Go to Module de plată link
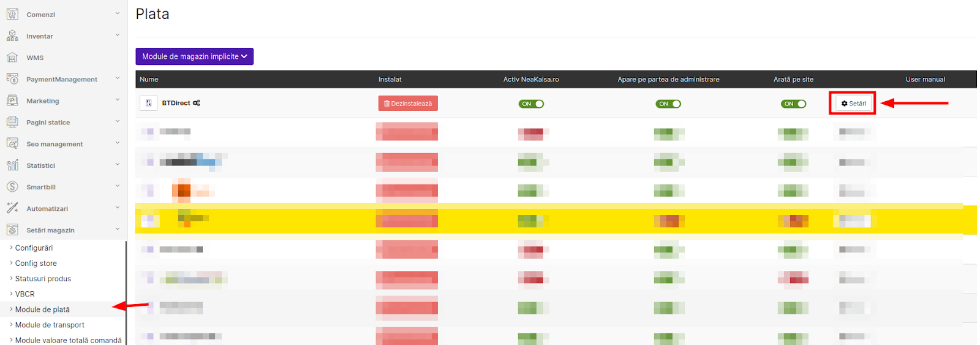 (42, 309)
